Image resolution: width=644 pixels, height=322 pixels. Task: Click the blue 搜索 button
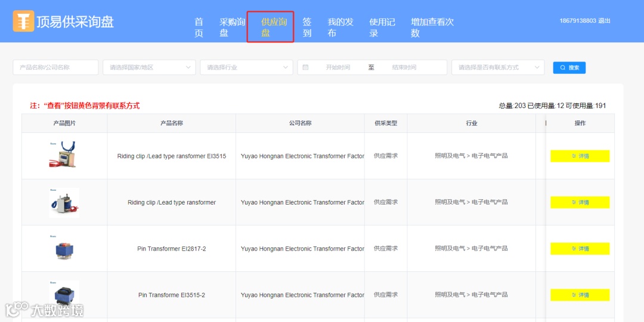point(569,67)
